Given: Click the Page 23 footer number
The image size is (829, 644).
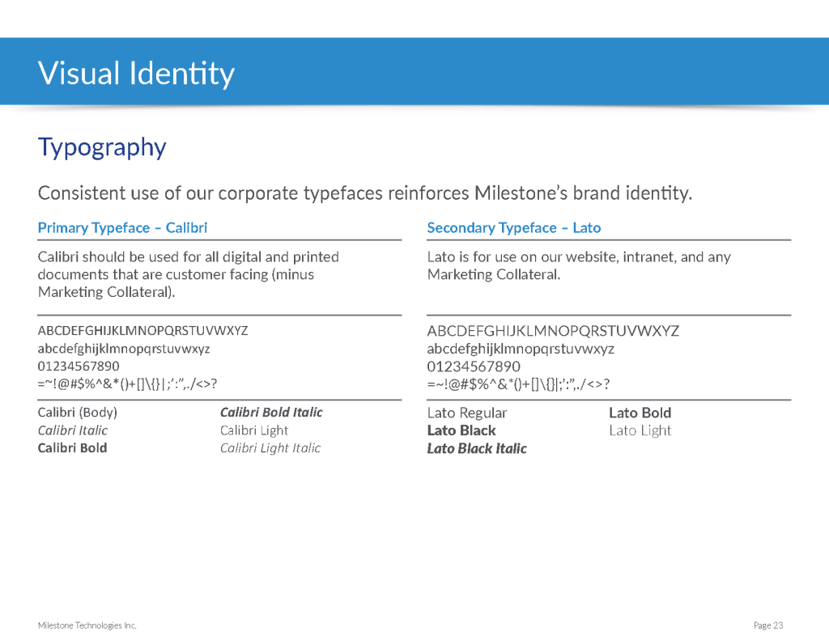Looking at the screenshot, I should [x=767, y=625].
